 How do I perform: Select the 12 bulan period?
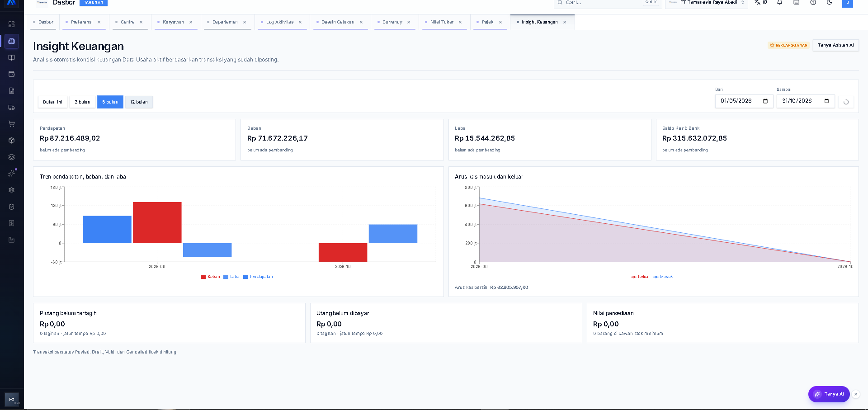139,102
